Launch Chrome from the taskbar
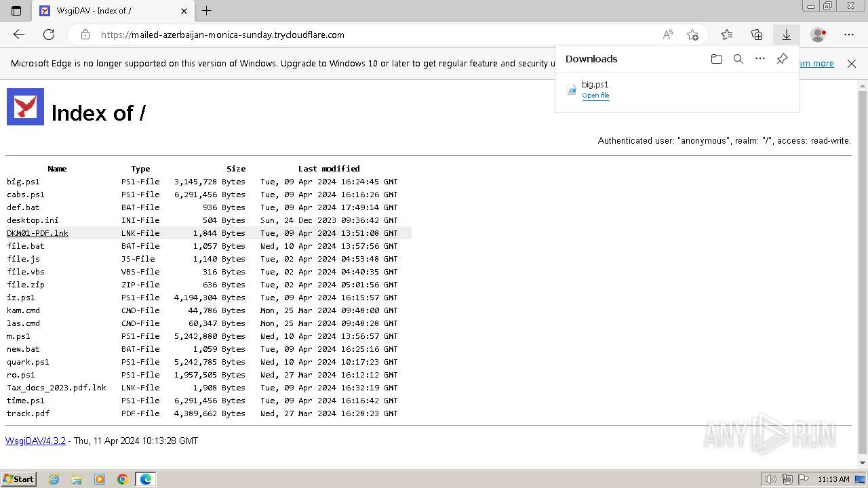Screen dimensions: 868x488 [x=123, y=479]
